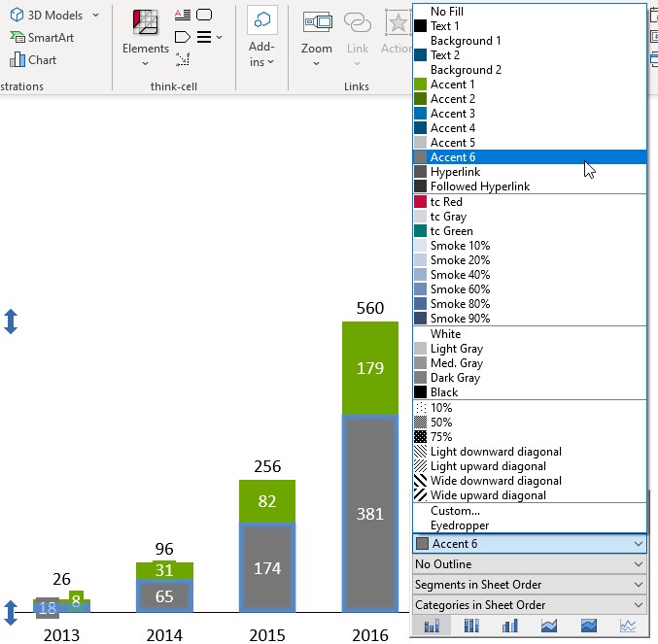The width and height of the screenshot is (658, 644).
Task: Pick the Eyedropper option
Action: 460,525
